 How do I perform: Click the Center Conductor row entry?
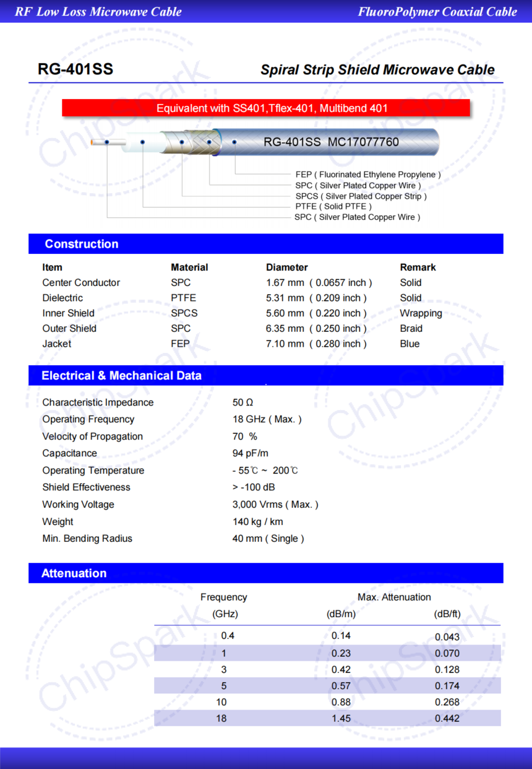pyautogui.click(x=80, y=282)
